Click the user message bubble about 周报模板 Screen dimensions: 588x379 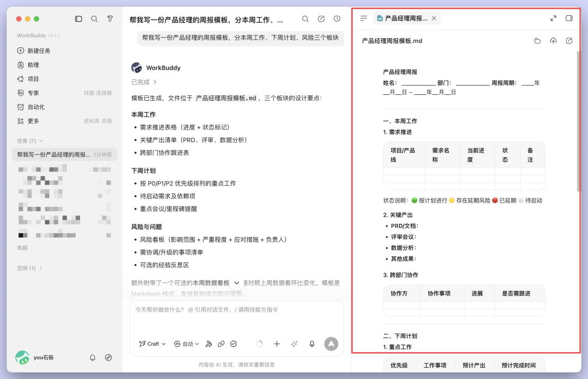[x=241, y=38]
